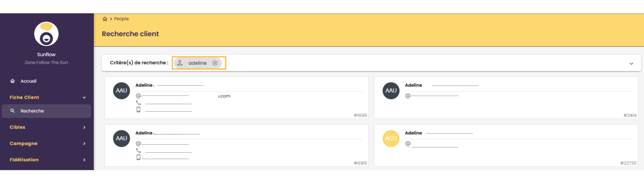The image size is (644, 183).
Task: Click the client number #3414
Action: click(x=630, y=115)
